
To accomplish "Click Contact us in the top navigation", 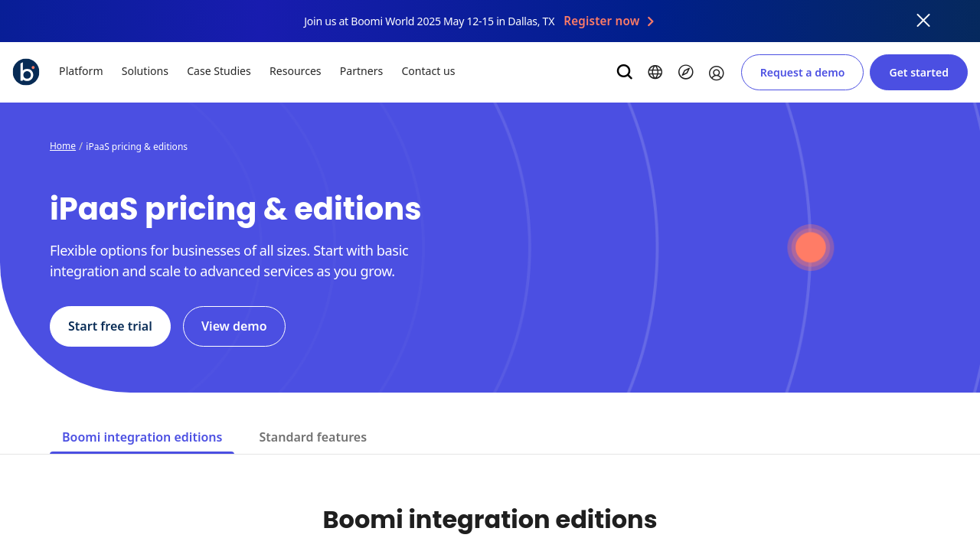I will point(428,71).
